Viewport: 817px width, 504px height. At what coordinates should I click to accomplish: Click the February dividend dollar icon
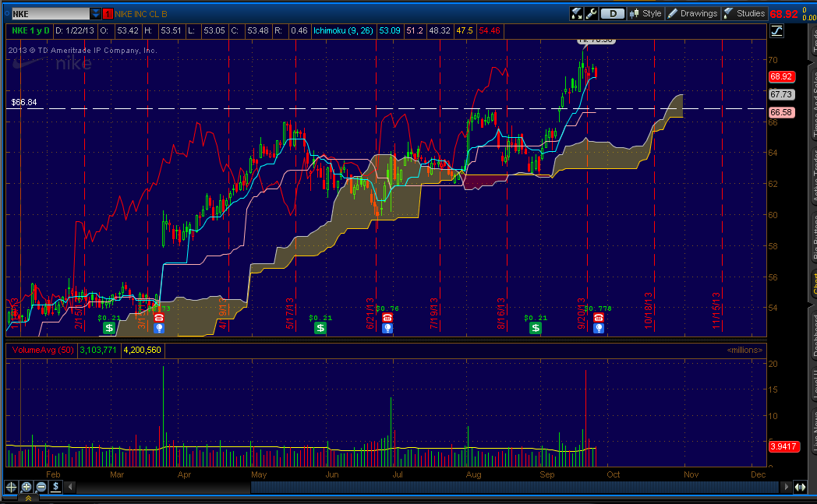click(108, 327)
